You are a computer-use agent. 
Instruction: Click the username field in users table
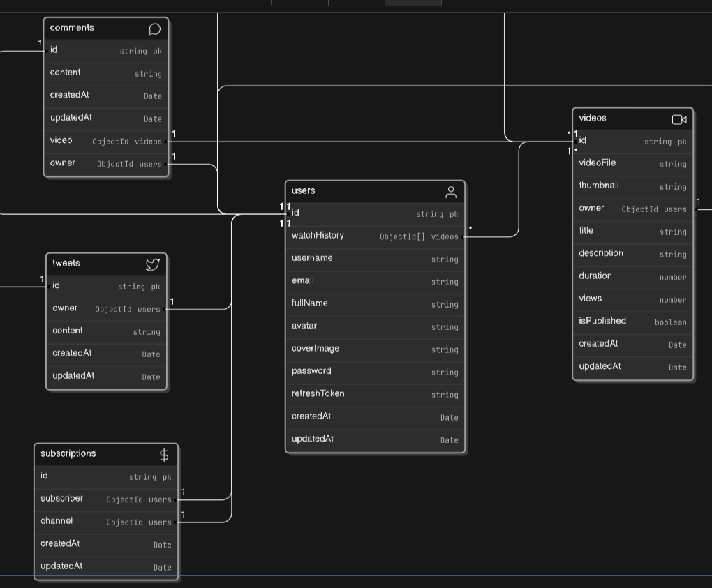pos(375,259)
